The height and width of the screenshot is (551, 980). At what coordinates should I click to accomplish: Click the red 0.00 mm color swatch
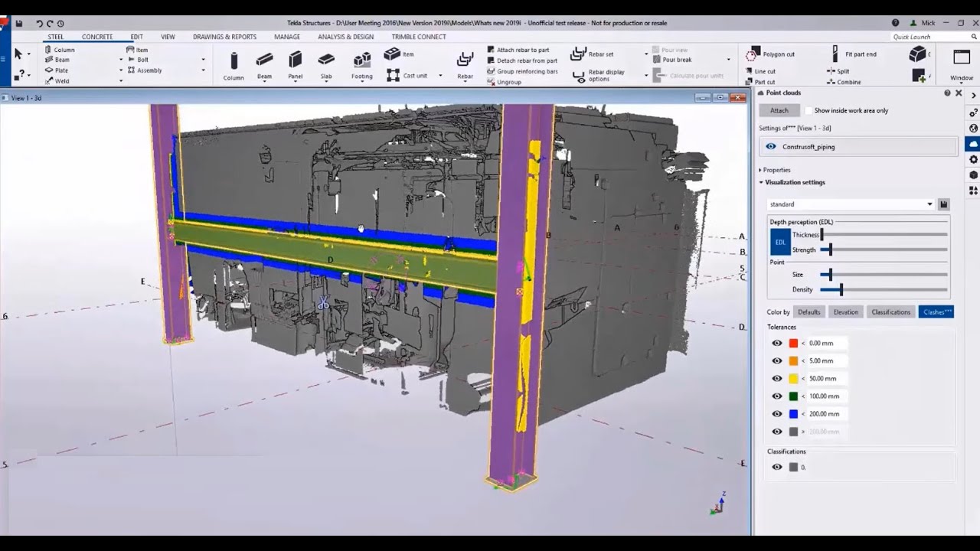[793, 344]
